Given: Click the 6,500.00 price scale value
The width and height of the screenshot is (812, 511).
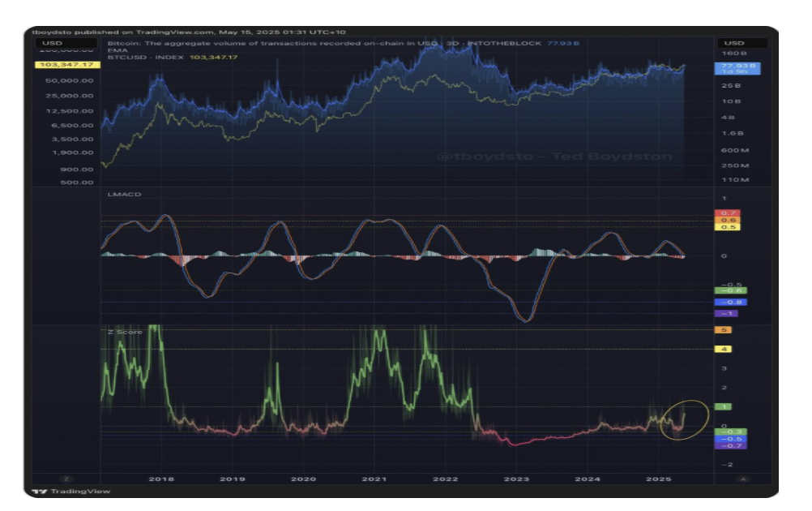Looking at the screenshot, I should [72, 126].
